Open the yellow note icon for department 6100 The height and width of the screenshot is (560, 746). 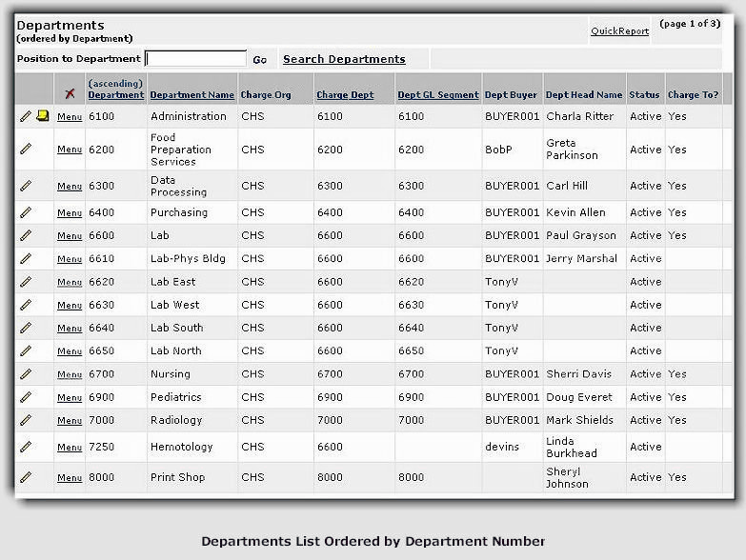(x=42, y=116)
